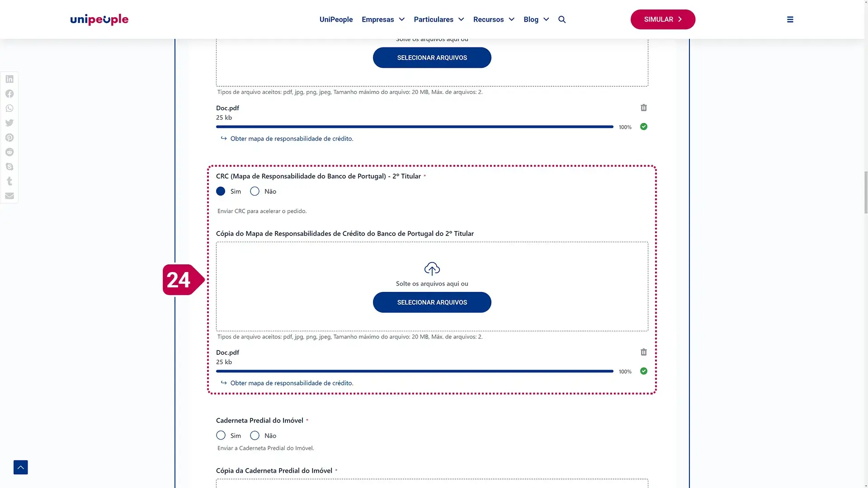This screenshot has height=488, width=868.
Task: Expand the Particulares dropdown menu
Action: pyautogui.click(x=439, y=19)
